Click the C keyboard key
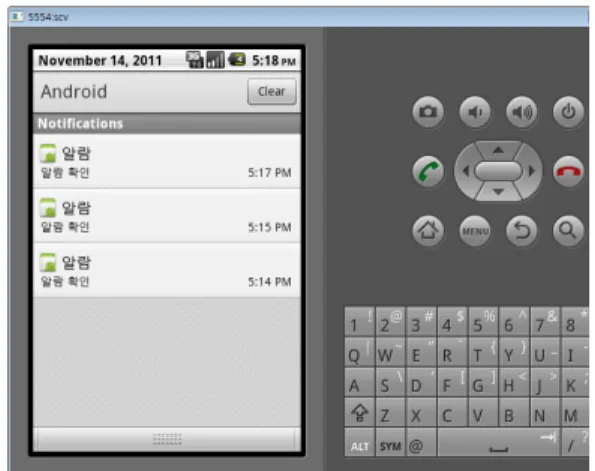This screenshot has height=471, width=595. tap(452, 413)
